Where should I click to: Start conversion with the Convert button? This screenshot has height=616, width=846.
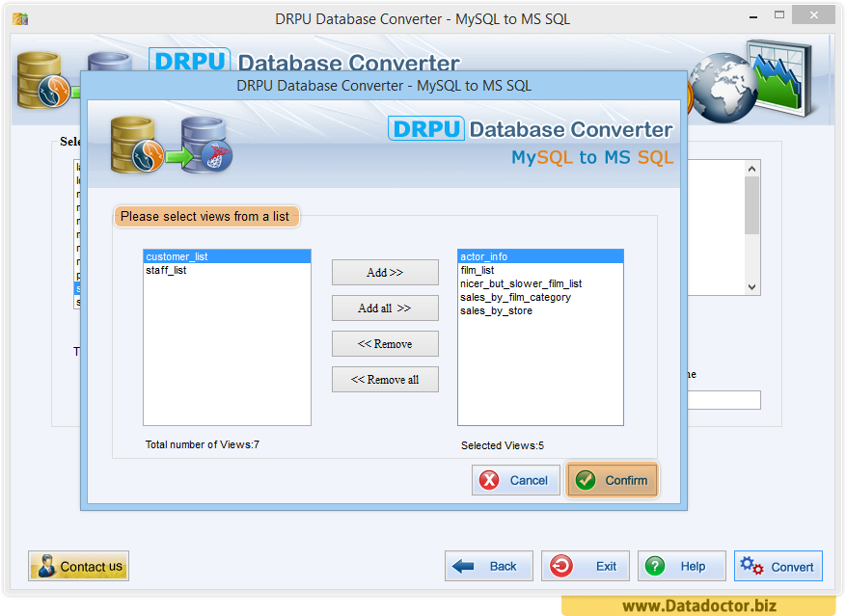coord(778,566)
